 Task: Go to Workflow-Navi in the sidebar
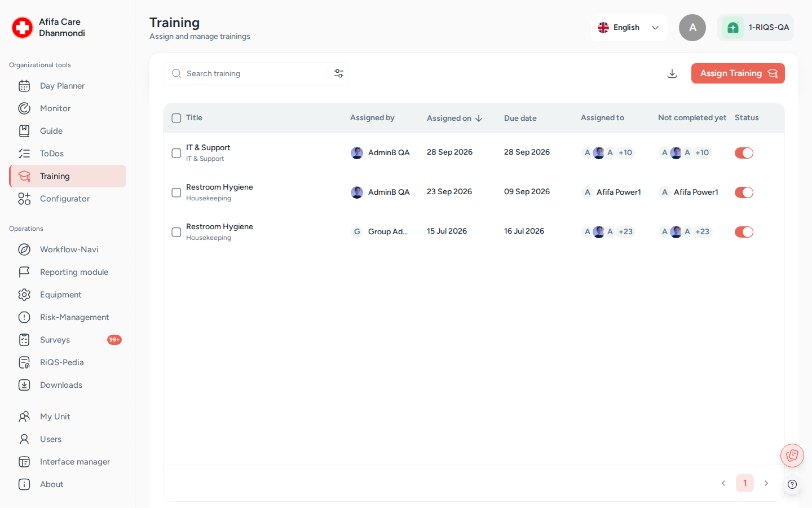68,249
